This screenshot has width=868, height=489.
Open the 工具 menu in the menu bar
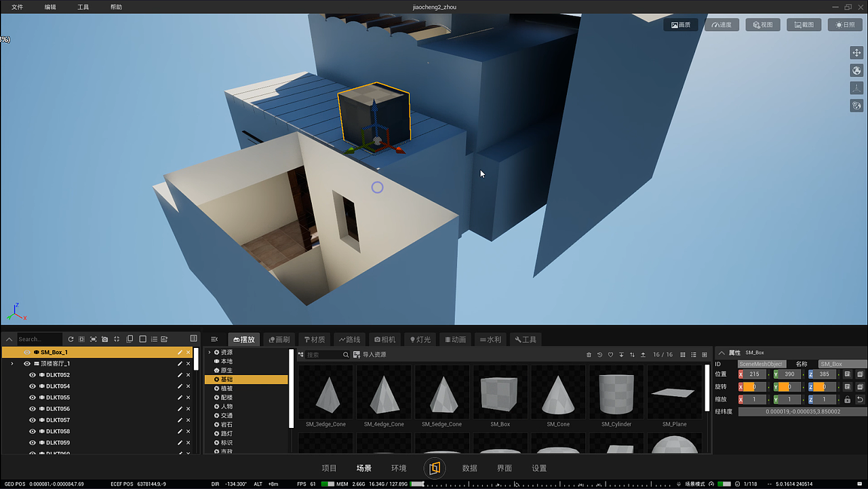[83, 7]
